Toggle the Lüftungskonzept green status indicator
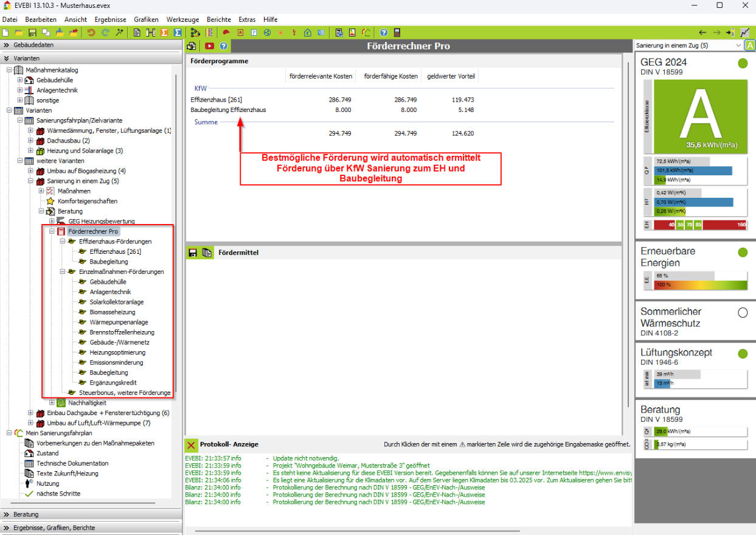Viewport: 756px width, 535px height. click(742, 354)
